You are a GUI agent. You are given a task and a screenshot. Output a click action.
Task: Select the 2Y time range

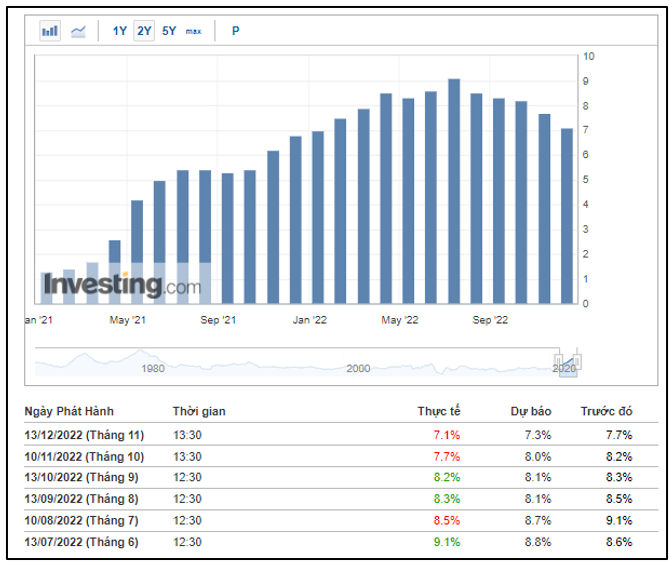pos(144,31)
